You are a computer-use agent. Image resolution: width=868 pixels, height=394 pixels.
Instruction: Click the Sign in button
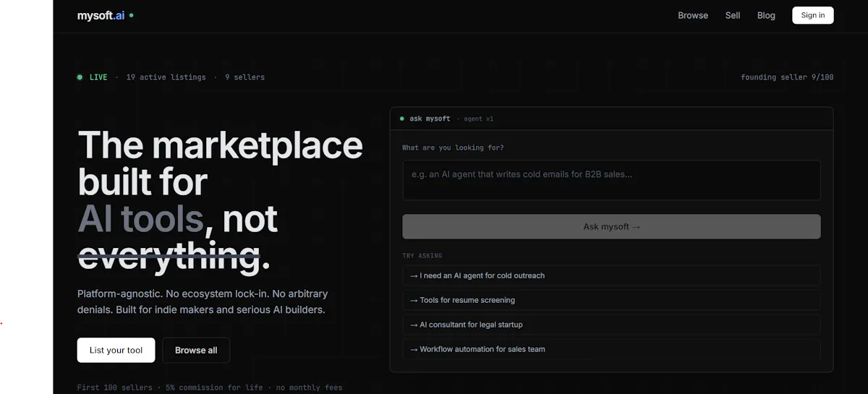[x=813, y=15]
